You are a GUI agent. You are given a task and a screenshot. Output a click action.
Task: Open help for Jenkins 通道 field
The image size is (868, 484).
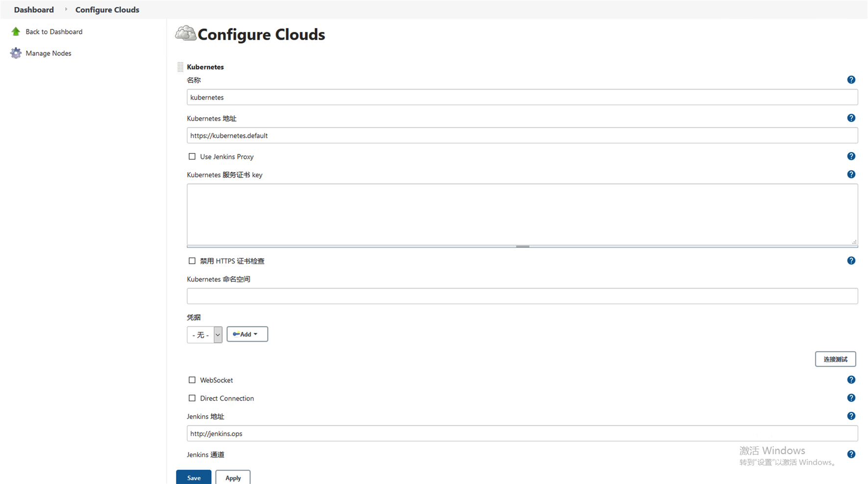click(851, 455)
